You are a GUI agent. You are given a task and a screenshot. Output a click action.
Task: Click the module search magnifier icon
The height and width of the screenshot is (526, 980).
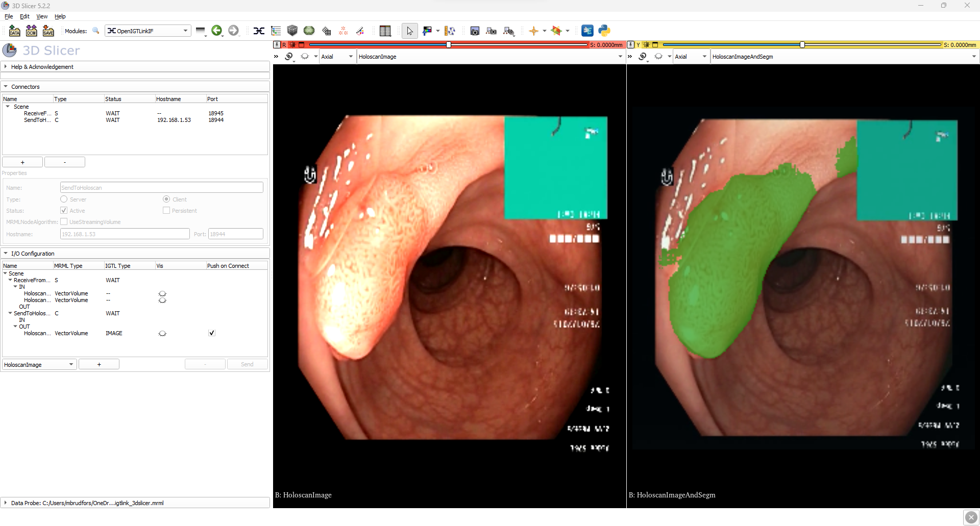click(95, 31)
